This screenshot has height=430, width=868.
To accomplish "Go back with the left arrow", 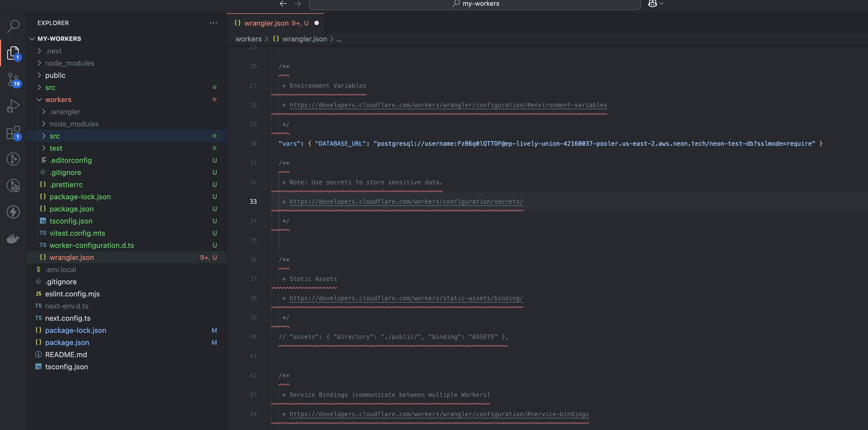I will tap(283, 4).
